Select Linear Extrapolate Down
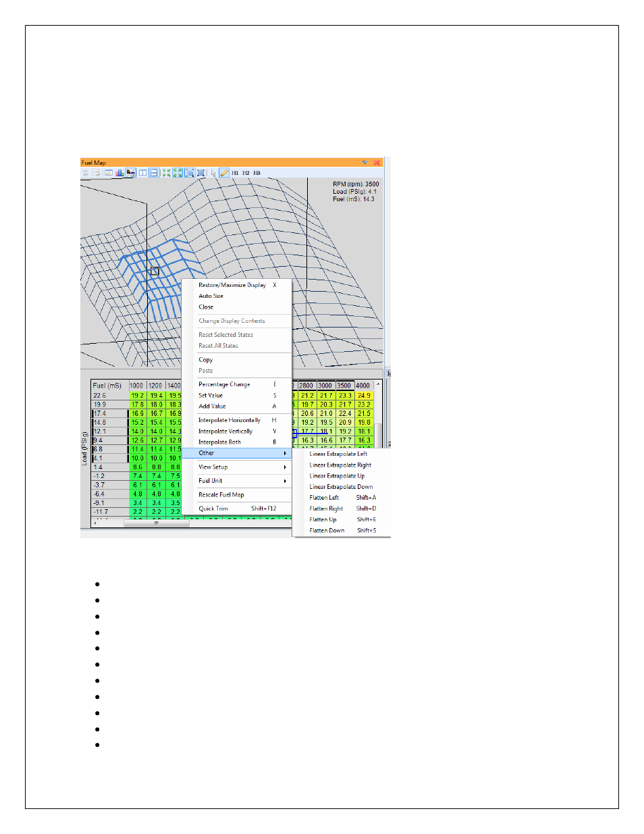The image size is (644, 834). [342, 487]
